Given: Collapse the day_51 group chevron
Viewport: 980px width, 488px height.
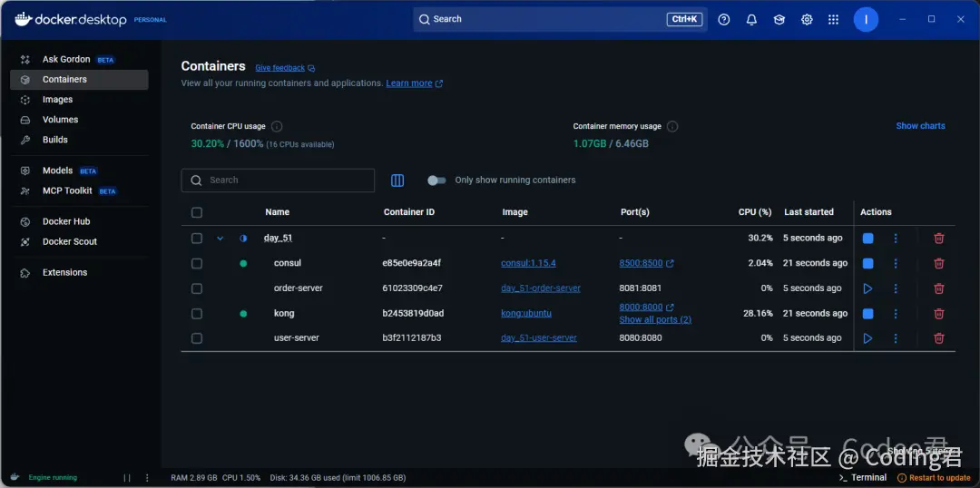Looking at the screenshot, I should click(x=220, y=238).
